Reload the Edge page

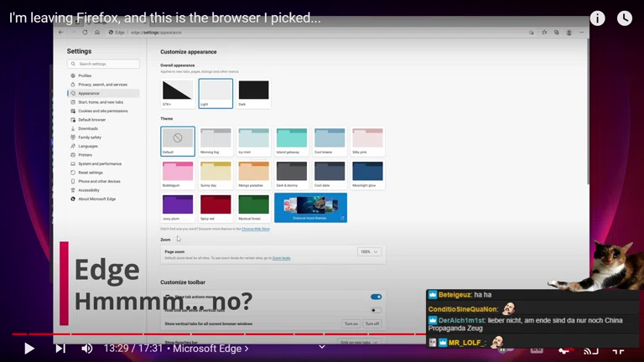coord(85,33)
